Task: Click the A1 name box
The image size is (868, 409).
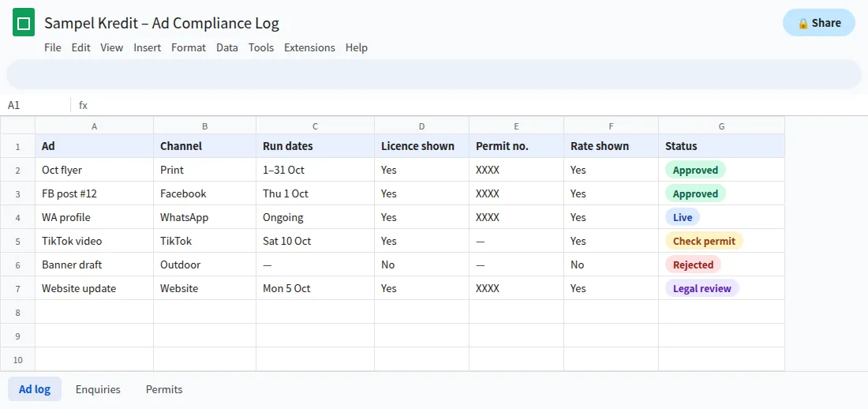Action: [x=36, y=105]
